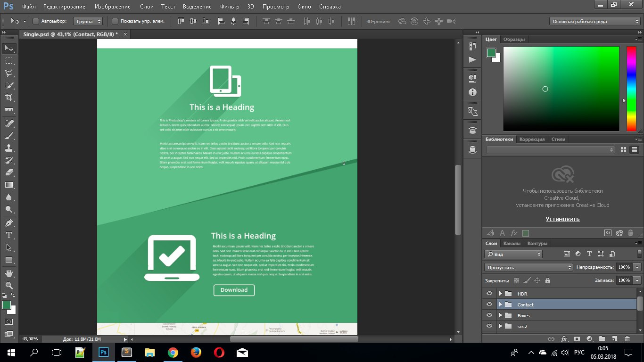644x362 pixels.
Task: Open the Изображение menu
Action: coord(112,7)
